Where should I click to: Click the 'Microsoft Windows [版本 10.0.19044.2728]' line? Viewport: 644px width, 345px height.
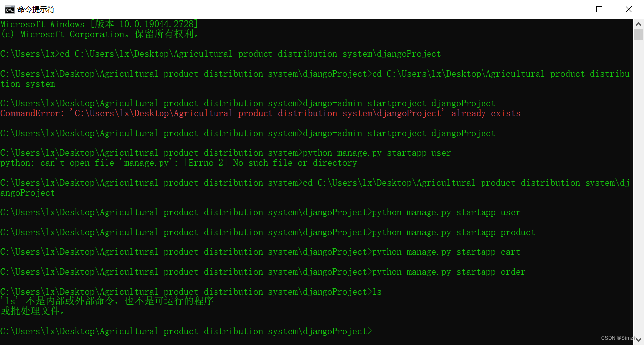tap(99, 24)
